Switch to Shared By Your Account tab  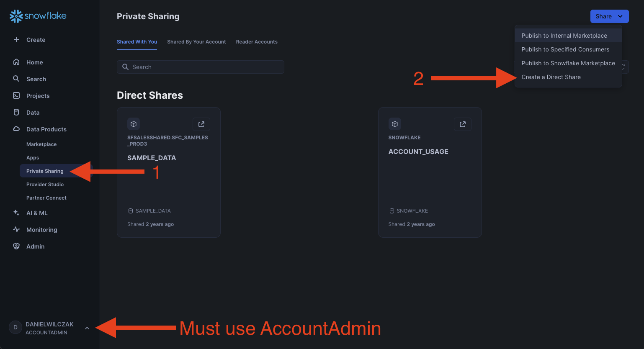[196, 42]
